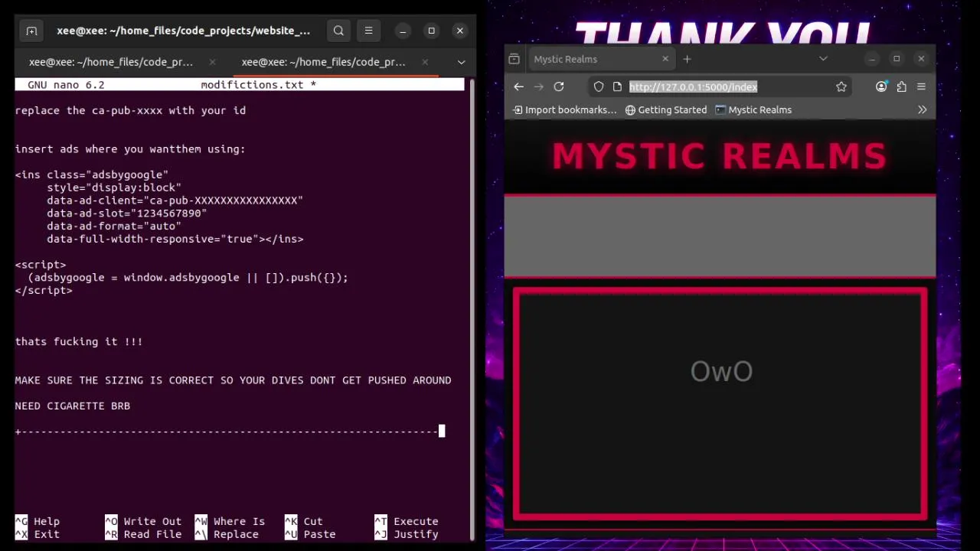Click the nano Read File shortcut
The width and height of the screenshot is (980, 551).
(x=143, y=534)
